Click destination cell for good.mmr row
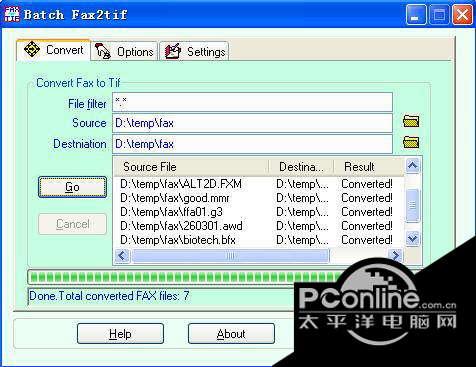 click(x=302, y=198)
